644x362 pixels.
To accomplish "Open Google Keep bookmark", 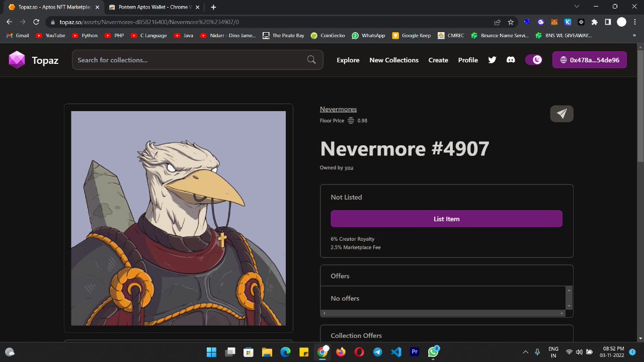I will click(x=412, y=35).
